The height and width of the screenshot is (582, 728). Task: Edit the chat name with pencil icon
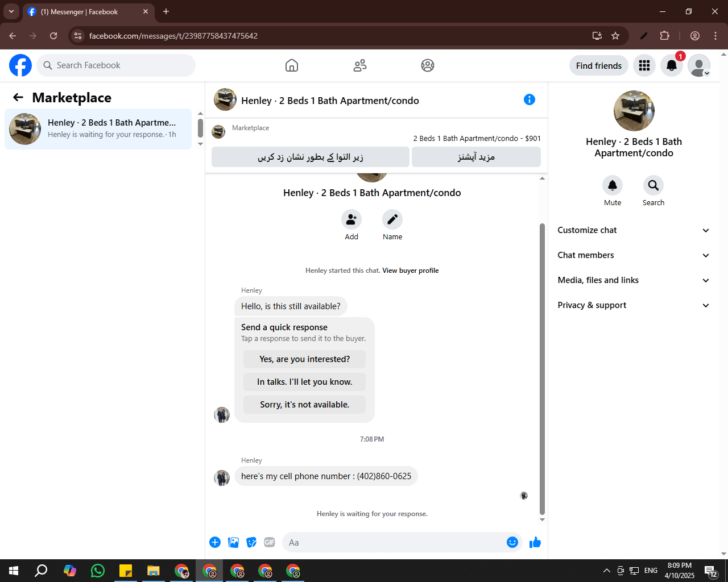click(x=392, y=219)
